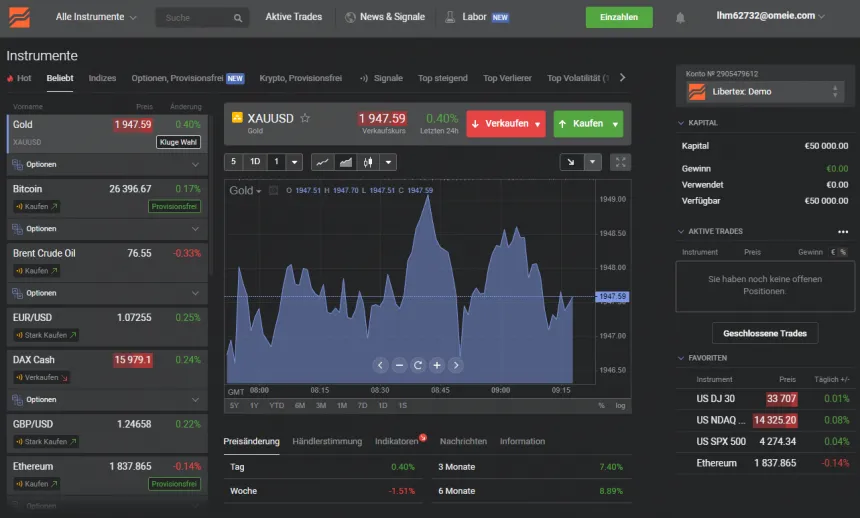Viewport: 860px width, 518px height.
Task: Toggle the log scale on chart
Action: (620, 405)
